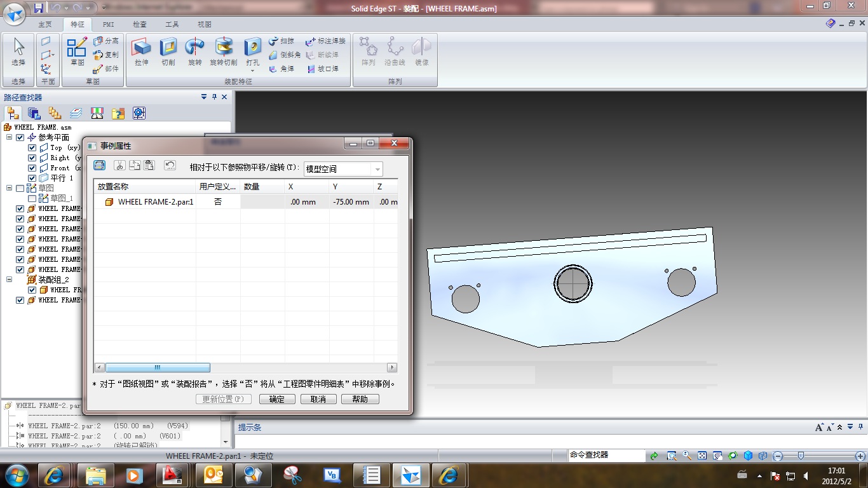Check the 草图_1 sketch checkbox
868x488 pixels.
pos(32,198)
